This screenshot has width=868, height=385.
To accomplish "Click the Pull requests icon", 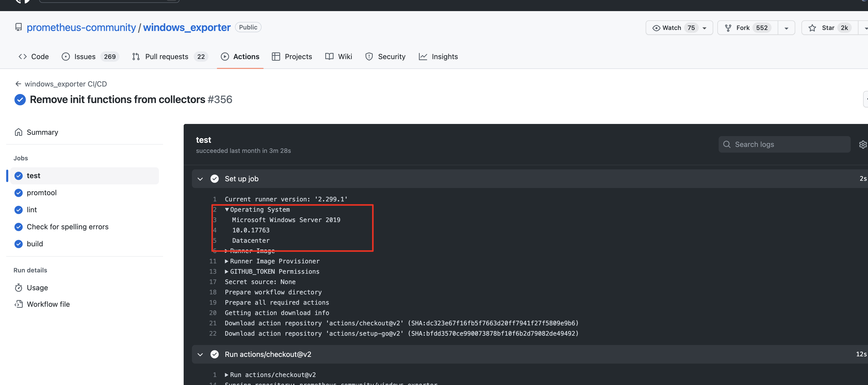I will coord(136,57).
